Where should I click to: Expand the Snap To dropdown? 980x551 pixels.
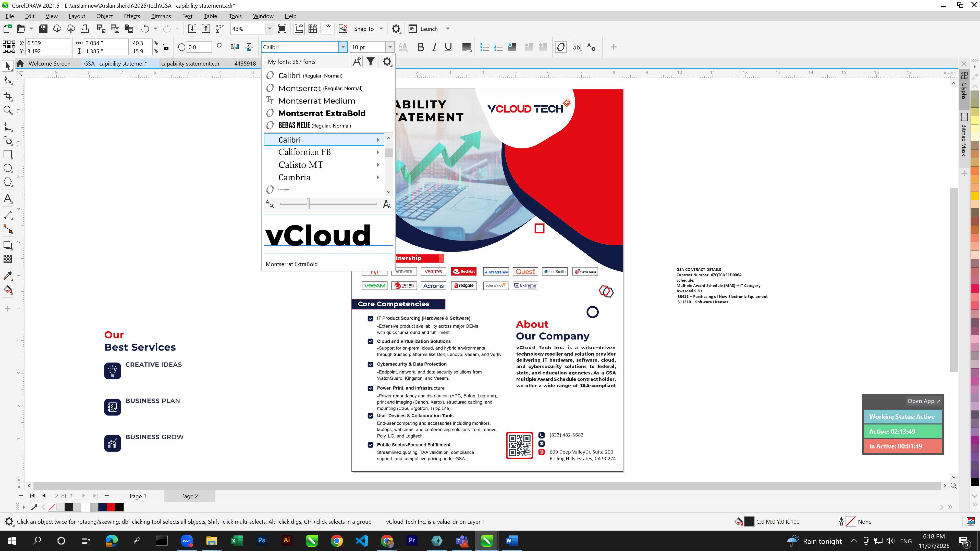click(x=381, y=29)
